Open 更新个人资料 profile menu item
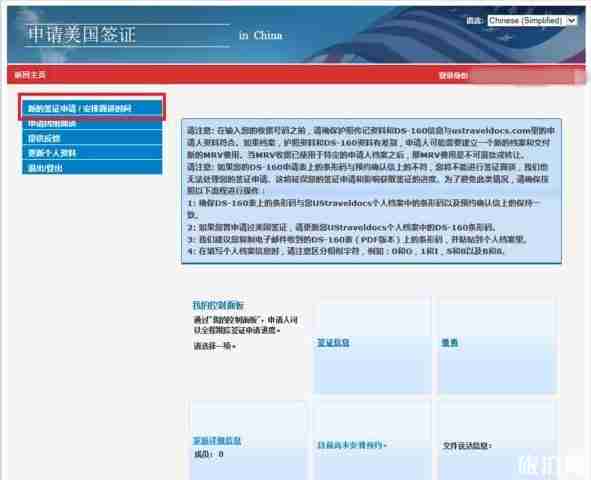Screen dimensions: 591x480 [92, 153]
